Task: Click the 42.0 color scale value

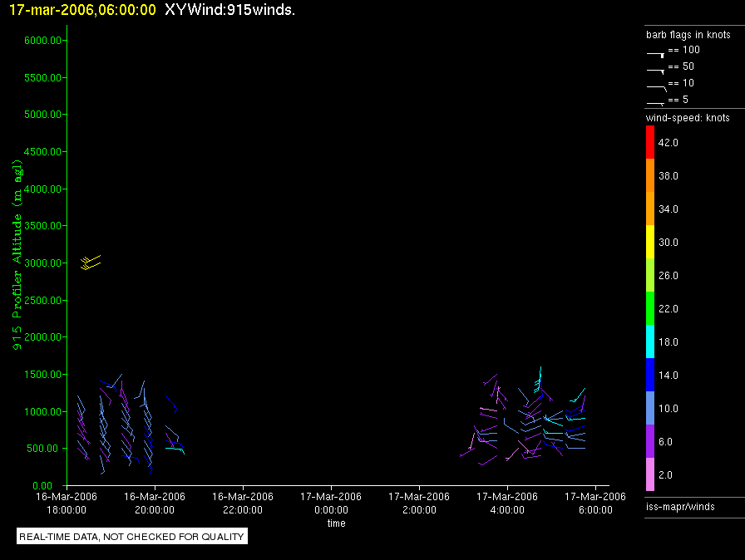Action: point(668,143)
